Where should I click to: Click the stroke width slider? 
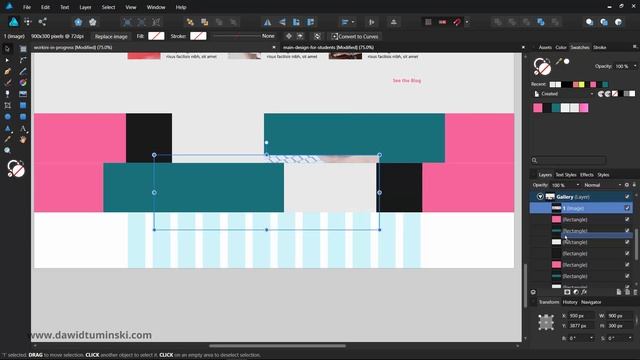(236, 36)
